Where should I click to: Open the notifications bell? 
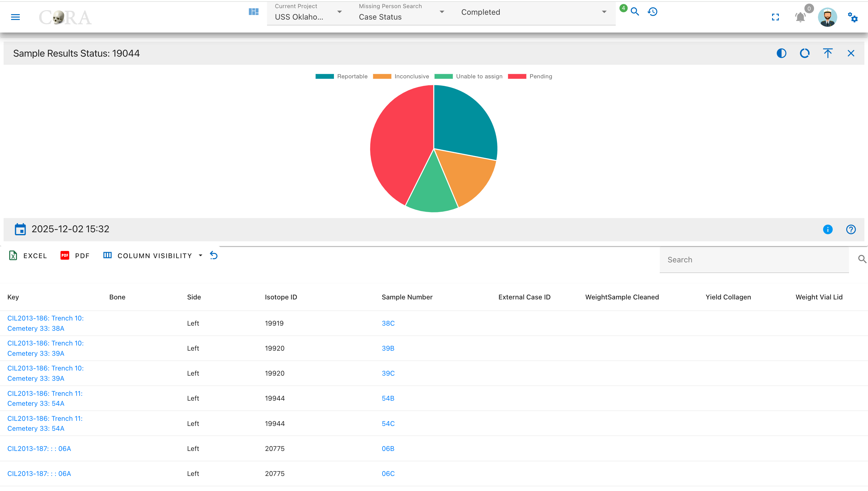pos(800,17)
